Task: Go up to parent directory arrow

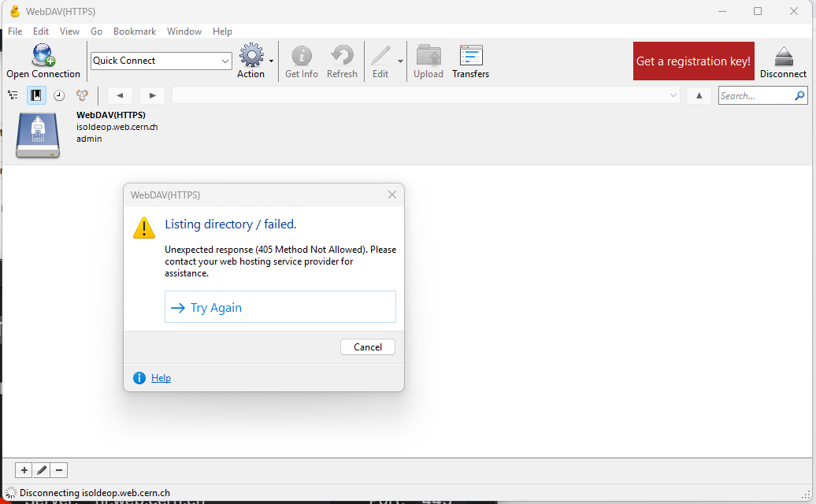Action: pos(699,95)
